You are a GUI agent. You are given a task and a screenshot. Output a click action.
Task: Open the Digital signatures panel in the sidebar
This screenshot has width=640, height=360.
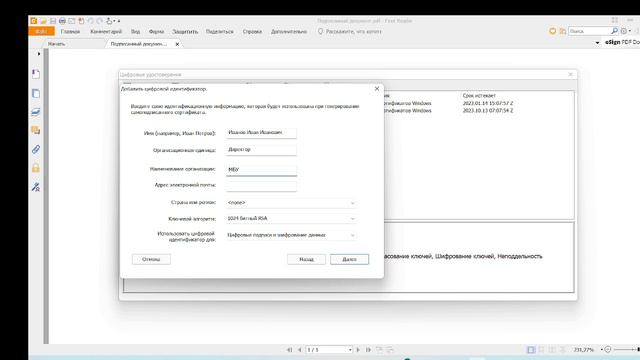36,187
